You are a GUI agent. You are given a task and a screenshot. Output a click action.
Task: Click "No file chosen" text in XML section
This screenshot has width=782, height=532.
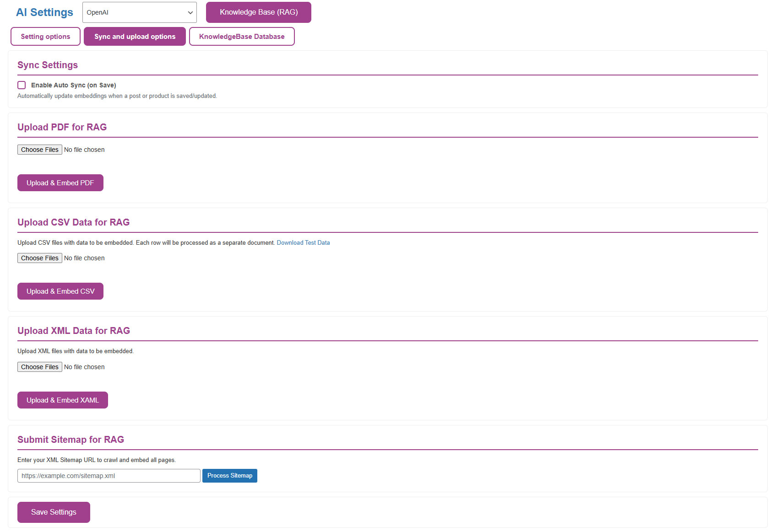(84, 367)
